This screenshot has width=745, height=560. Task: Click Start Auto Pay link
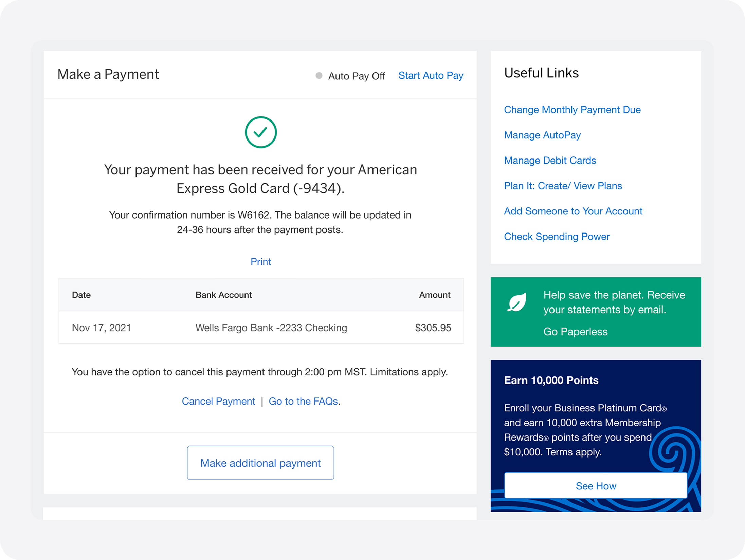(x=431, y=75)
